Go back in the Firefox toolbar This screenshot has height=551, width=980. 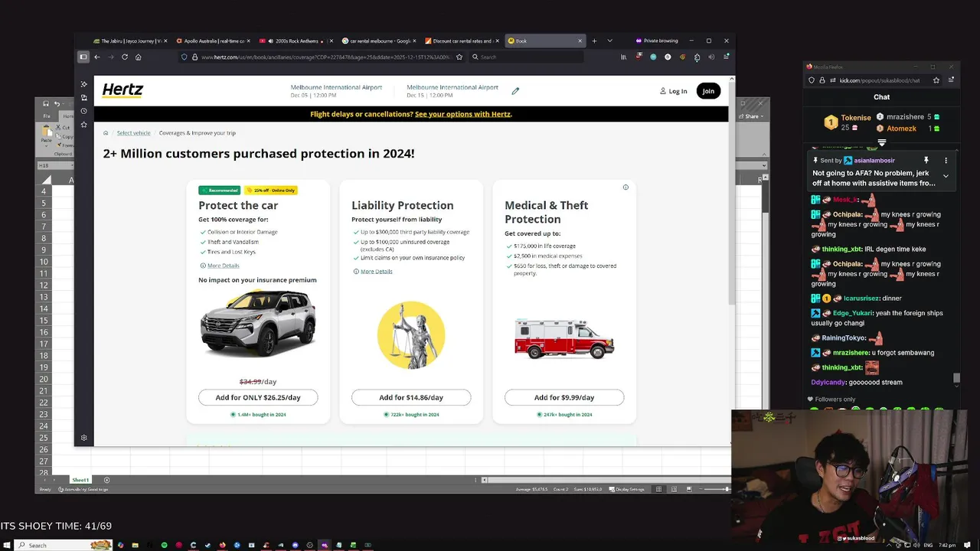coord(97,57)
